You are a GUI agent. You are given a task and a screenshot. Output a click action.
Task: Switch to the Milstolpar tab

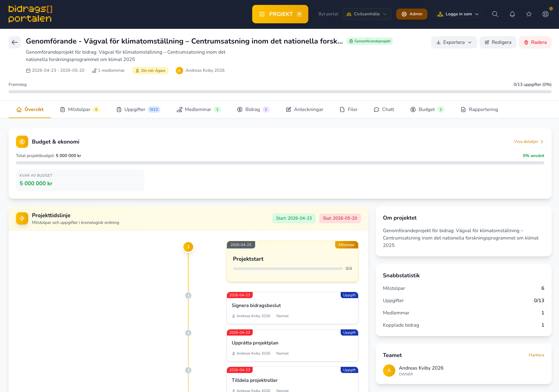[80, 110]
